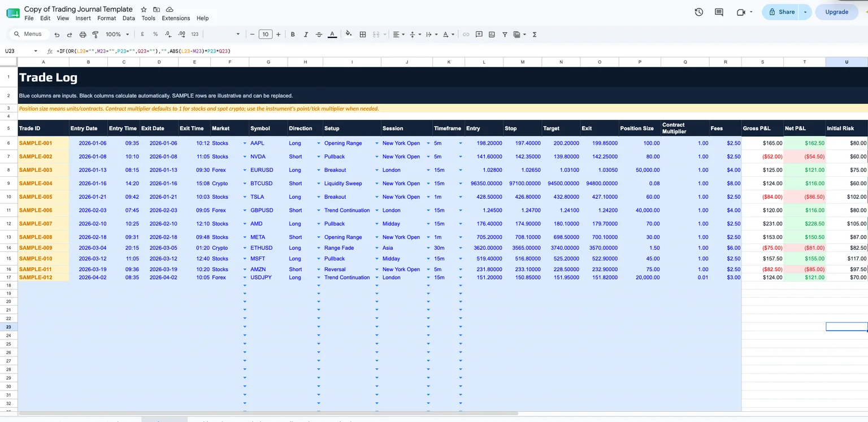Click the font size field showing 10

[266, 34]
